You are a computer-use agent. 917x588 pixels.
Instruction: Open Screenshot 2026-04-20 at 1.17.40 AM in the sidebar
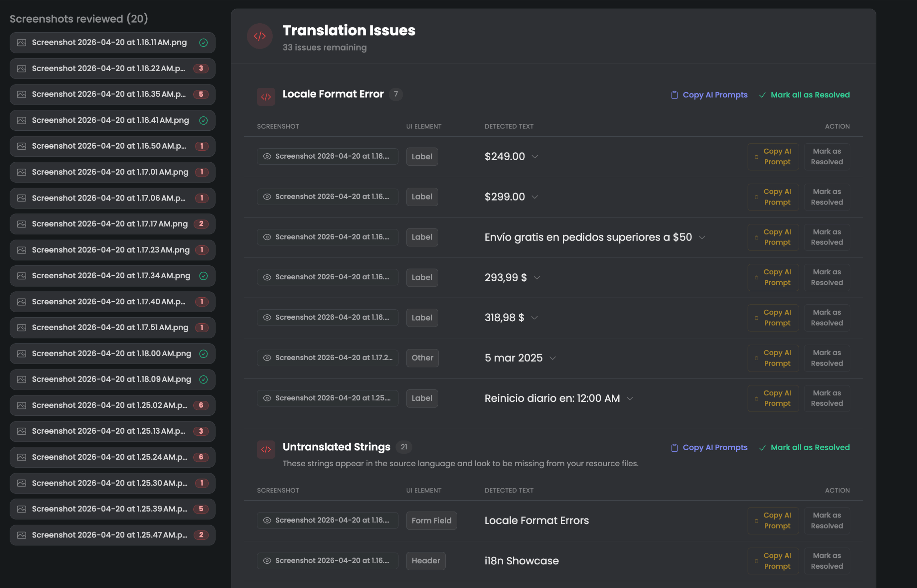click(112, 302)
